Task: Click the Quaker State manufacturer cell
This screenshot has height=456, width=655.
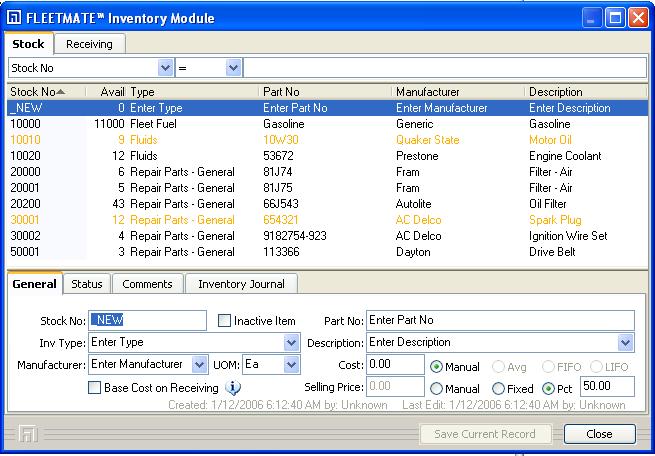Action: pos(428,140)
